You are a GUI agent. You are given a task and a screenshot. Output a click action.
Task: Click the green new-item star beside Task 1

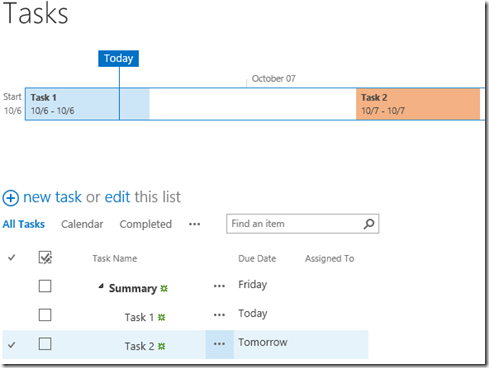161,317
